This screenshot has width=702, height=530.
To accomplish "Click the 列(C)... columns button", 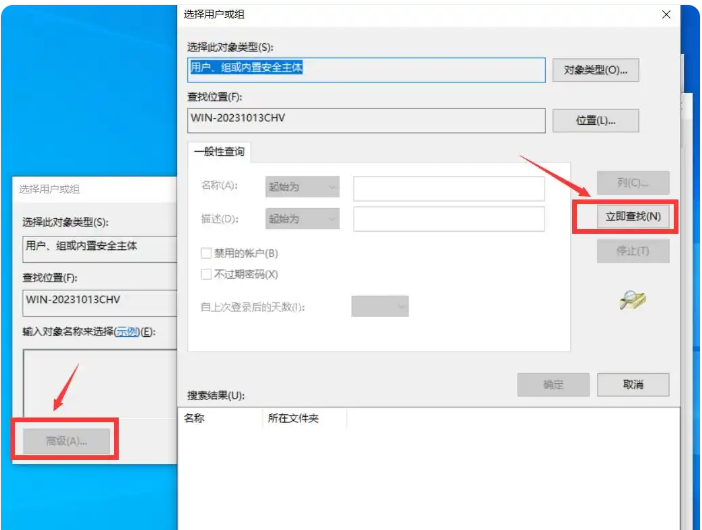I will (x=633, y=183).
